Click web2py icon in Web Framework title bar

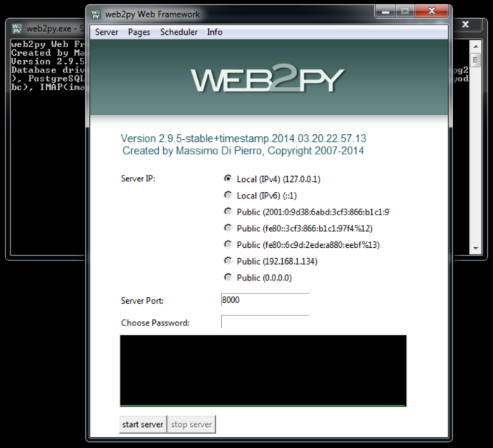[x=96, y=14]
